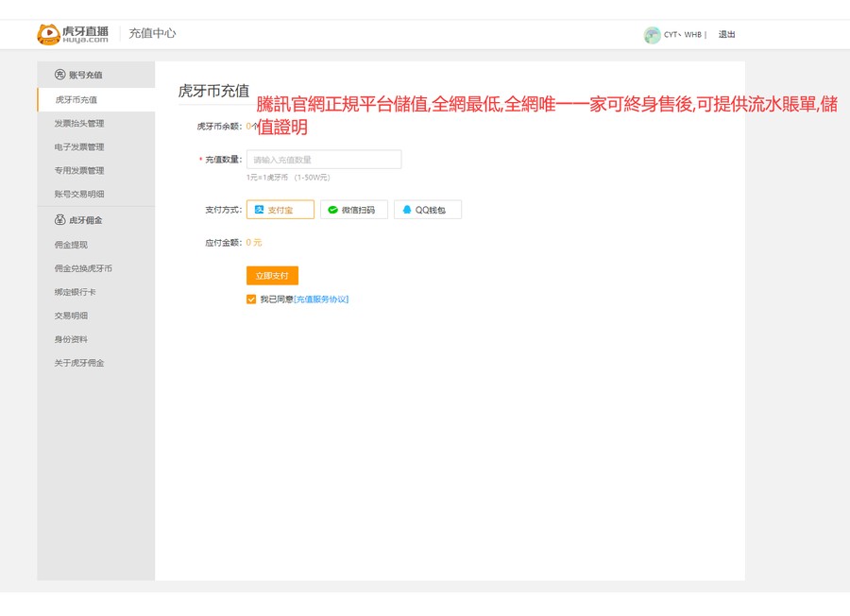Click the user avatar icon
The width and height of the screenshot is (850, 616).
point(652,35)
